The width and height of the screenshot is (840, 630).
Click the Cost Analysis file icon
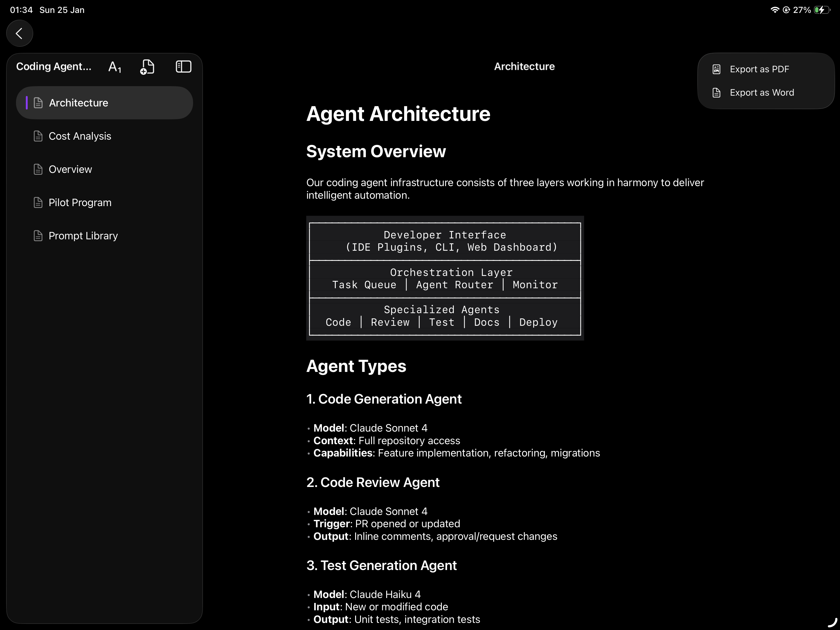tap(38, 136)
